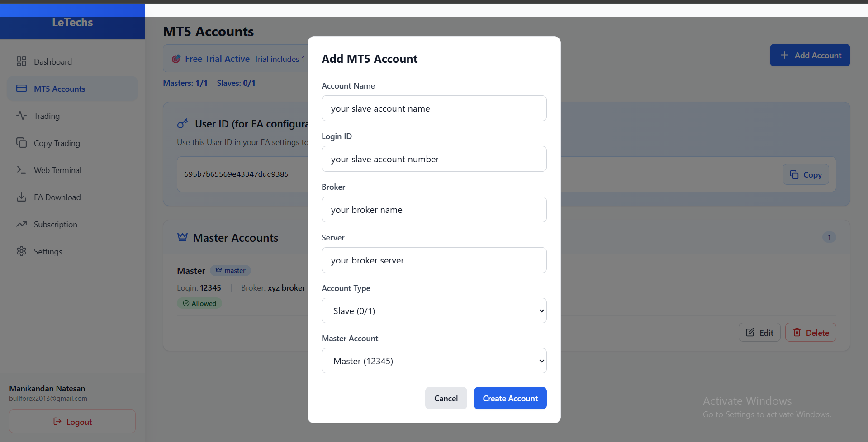This screenshot has width=868, height=442.
Task: Click the Slaves: 0/1 counter
Action: [236, 83]
